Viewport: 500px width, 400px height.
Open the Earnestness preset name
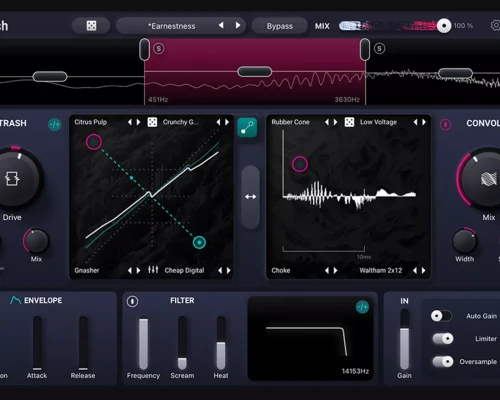click(172, 26)
